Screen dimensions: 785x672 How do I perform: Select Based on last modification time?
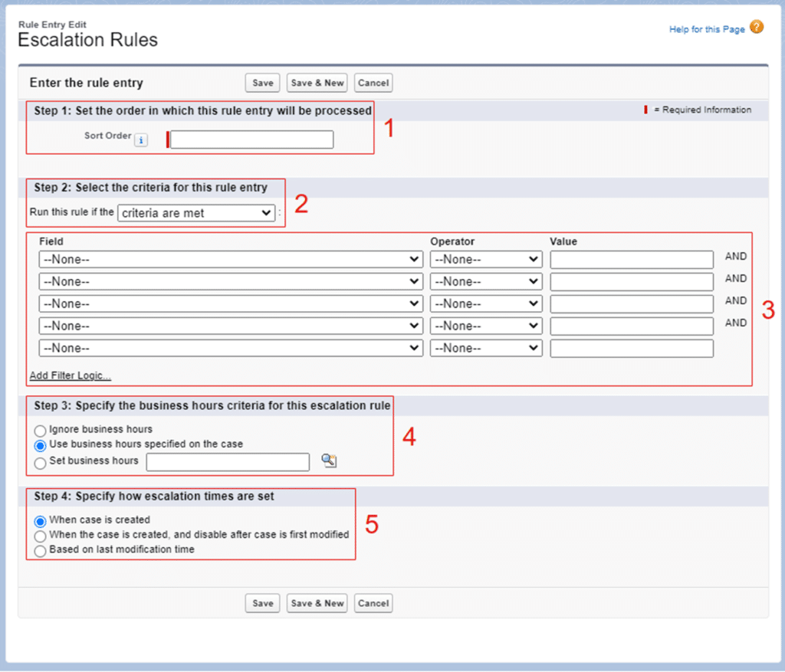pyautogui.click(x=41, y=551)
